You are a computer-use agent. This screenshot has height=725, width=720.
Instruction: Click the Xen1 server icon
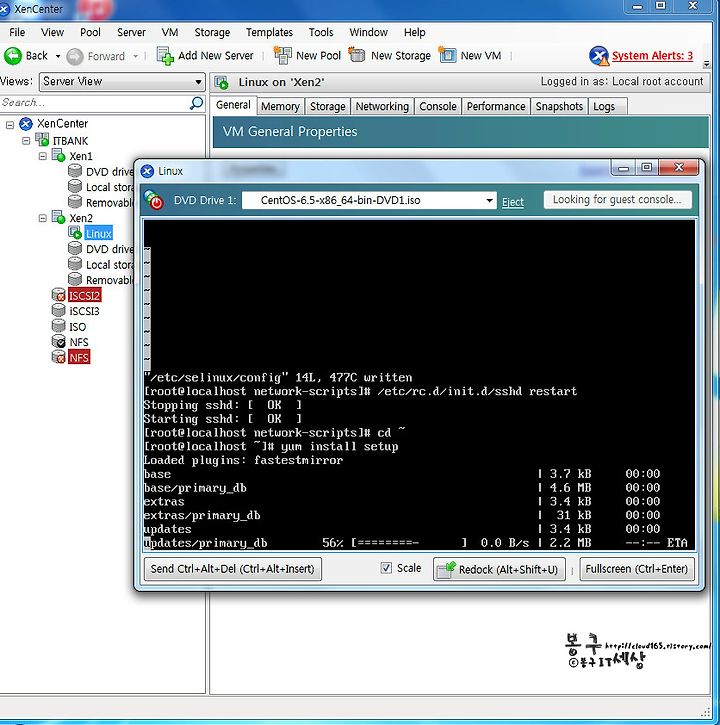pos(58,155)
